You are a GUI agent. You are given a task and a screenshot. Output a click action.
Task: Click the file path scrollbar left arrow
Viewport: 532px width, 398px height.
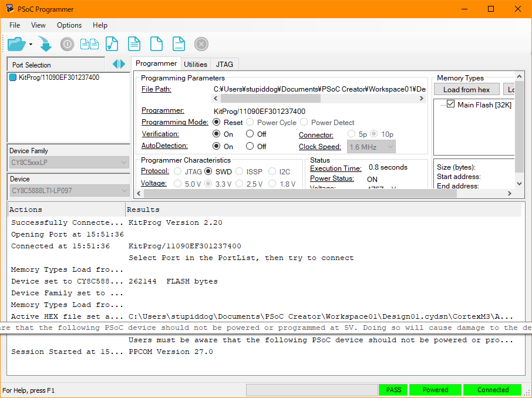(x=216, y=99)
